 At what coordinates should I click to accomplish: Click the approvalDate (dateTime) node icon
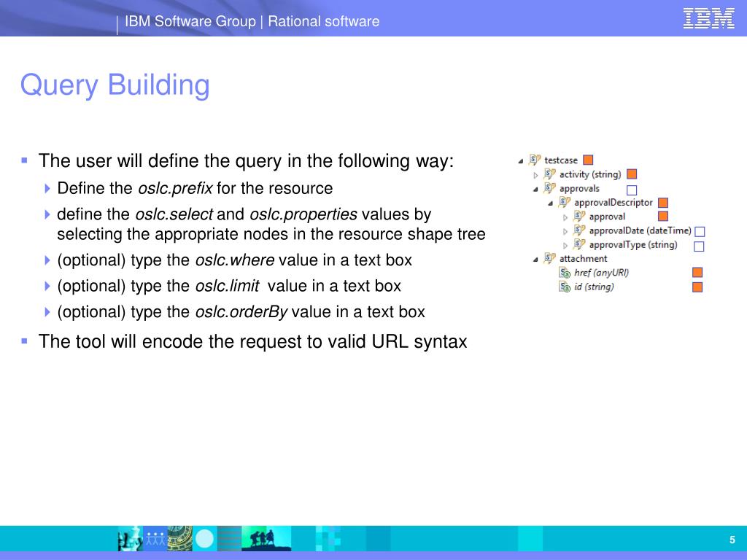coord(579,230)
